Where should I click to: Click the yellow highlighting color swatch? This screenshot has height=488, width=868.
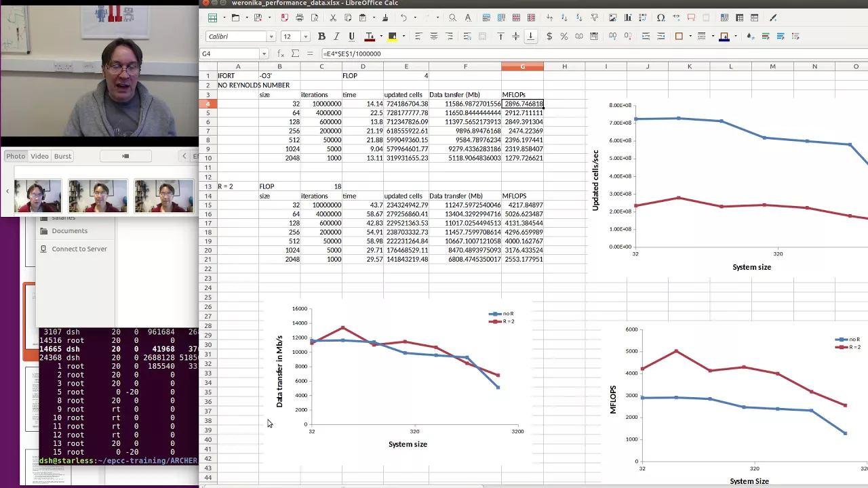pyautogui.click(x=392, y=37)
